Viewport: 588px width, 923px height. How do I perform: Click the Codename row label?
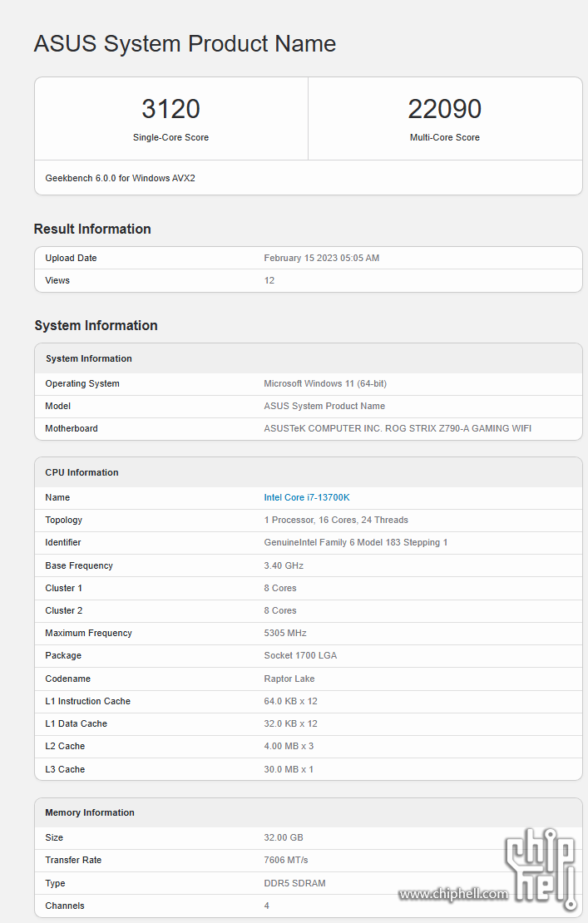click(67, 679)
